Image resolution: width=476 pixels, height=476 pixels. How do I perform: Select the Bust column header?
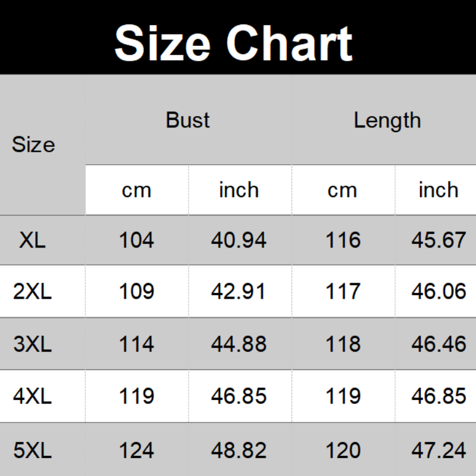[187, 120]
